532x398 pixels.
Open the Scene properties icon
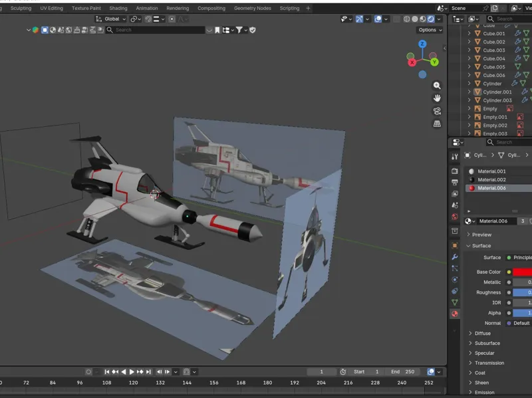pos(455,205)
